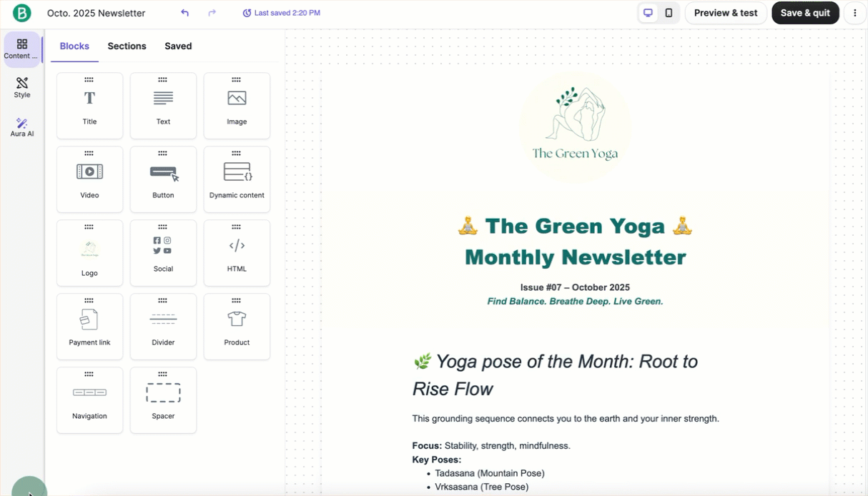
Task: Choose the Product block
Action: pyautogui.click(x=237, y=327)
